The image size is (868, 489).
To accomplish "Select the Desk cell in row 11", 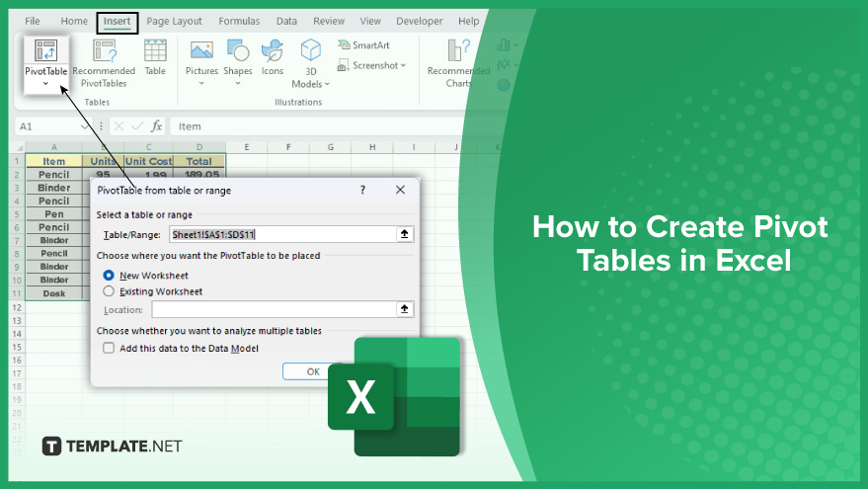I will point(53,293).
